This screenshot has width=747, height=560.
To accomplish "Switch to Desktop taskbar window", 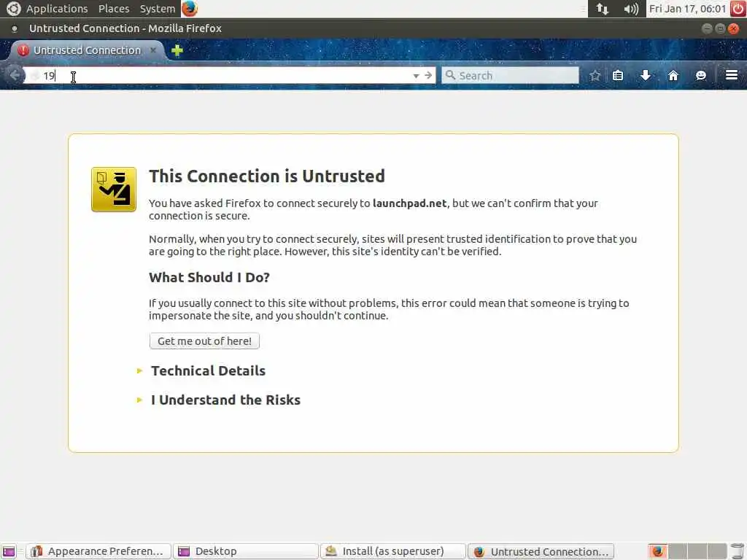I will point(245,551).
